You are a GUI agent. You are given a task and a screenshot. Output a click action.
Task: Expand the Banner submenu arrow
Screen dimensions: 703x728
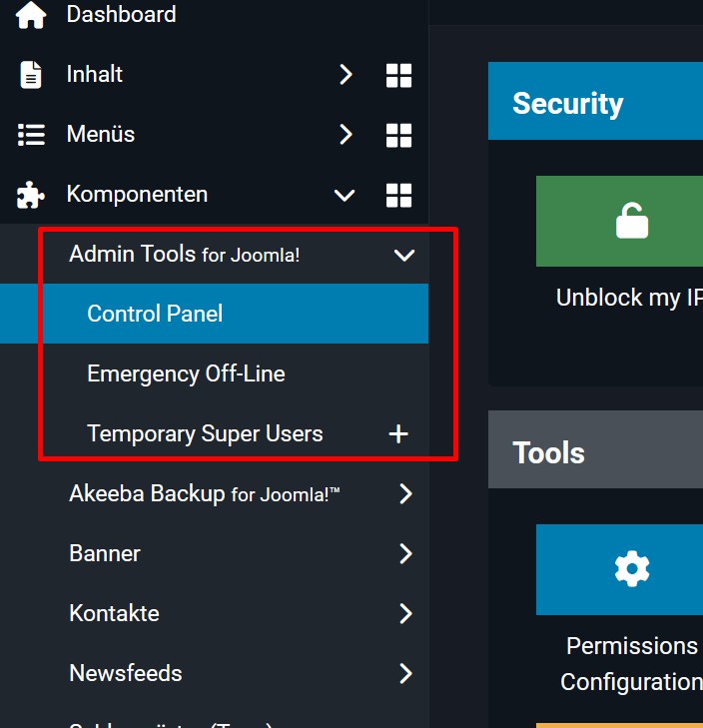(405, 553)
